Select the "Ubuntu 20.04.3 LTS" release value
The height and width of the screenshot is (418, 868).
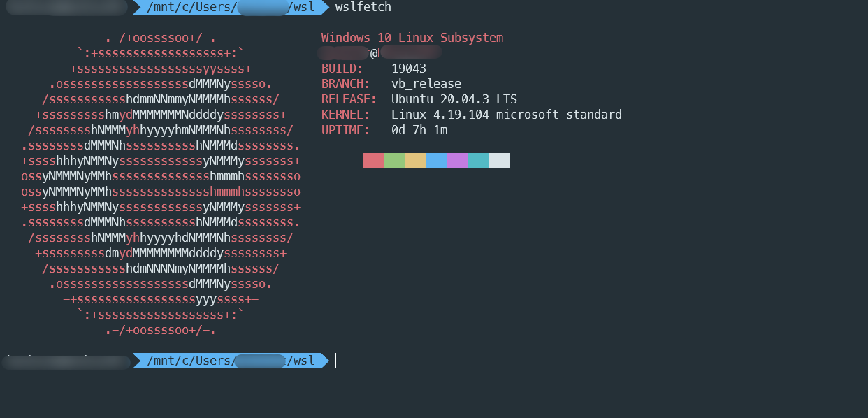[454, 99]
